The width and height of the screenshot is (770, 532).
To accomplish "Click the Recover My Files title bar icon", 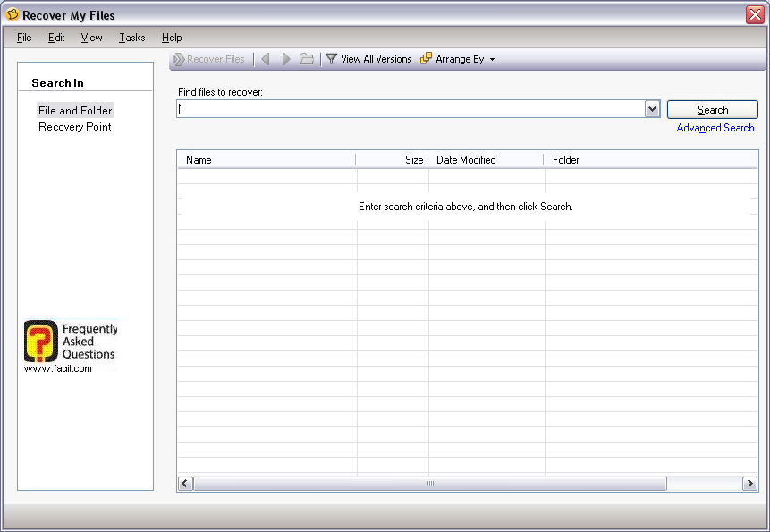I will [x=13, y=15].
